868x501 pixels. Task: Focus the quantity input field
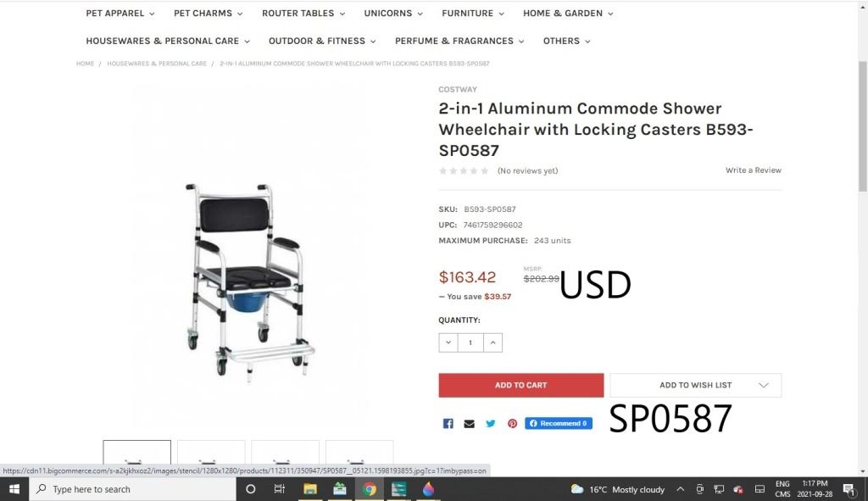pos(470,342)
